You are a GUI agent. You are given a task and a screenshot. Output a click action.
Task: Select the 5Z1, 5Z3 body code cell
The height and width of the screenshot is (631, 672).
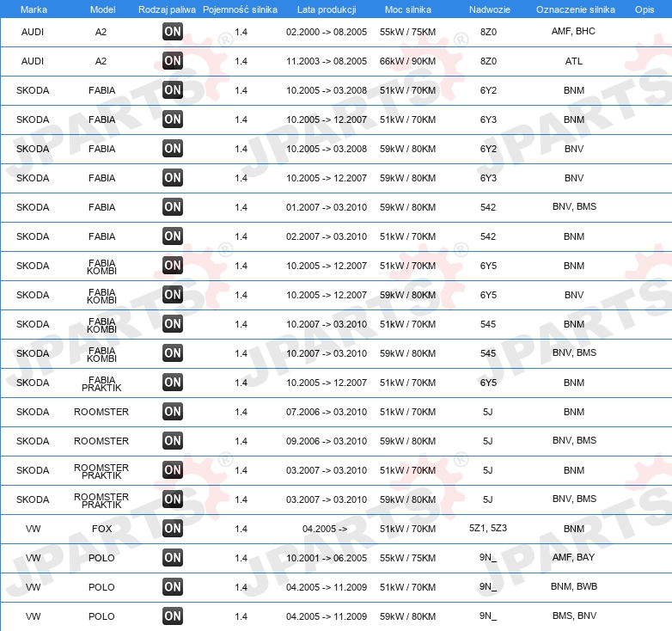488,528
